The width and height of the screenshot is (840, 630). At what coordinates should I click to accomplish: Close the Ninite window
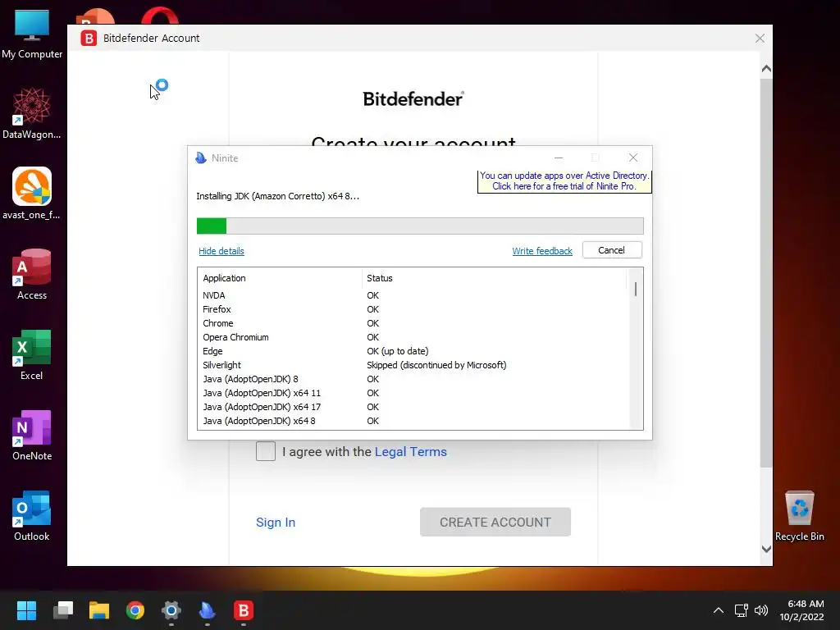[633, 157]
